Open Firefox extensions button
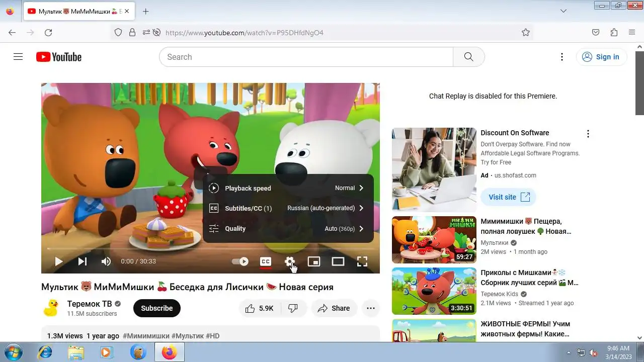This screenshot has width=644, height=362. pos(614,32)
